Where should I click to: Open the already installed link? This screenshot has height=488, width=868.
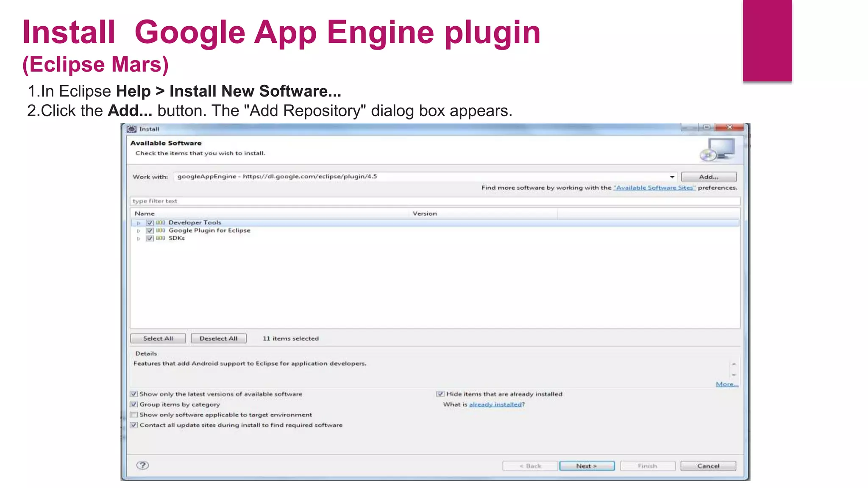pyautogui.click(x=495, y=405)
